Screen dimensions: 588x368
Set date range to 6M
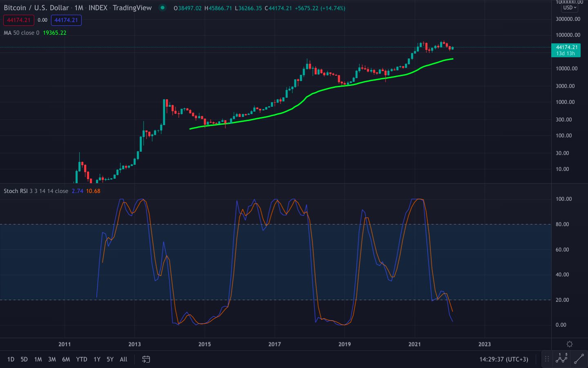click(66, 359)
